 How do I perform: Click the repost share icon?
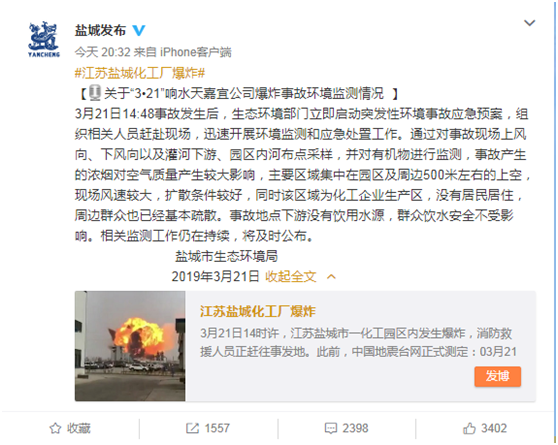coord(192,428)
